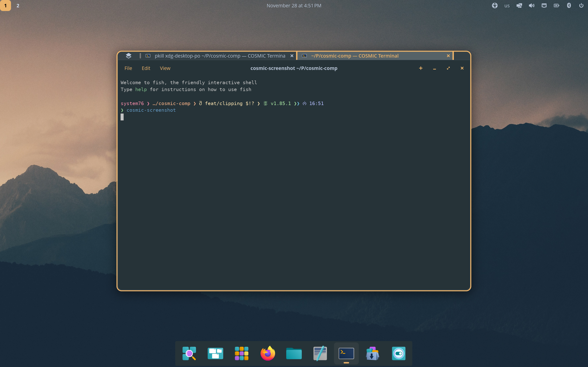Open the Edit menu

[146, 68]
